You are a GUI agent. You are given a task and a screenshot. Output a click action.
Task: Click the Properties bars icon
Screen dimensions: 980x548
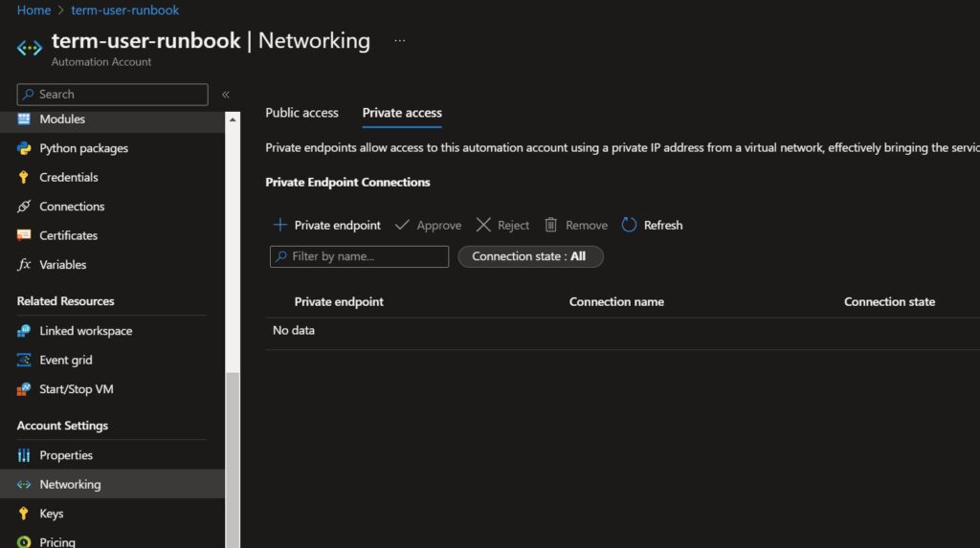24,455
